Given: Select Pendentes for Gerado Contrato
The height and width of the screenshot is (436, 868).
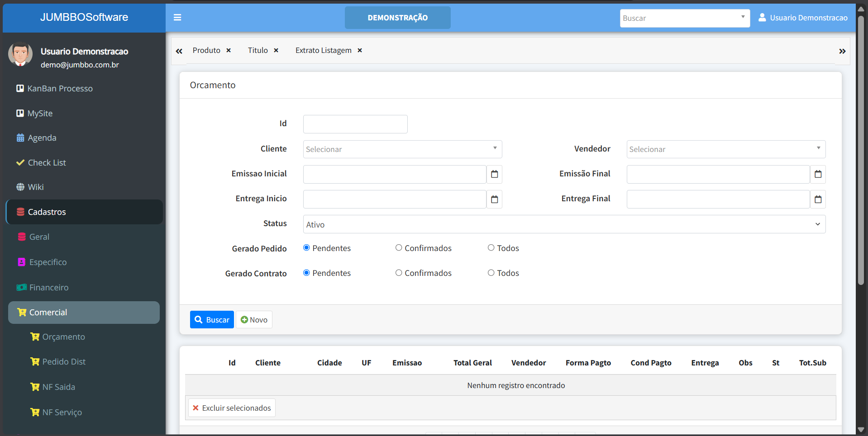Looking at the screenshot, I should pyautogui.click(x=306, y=272).
